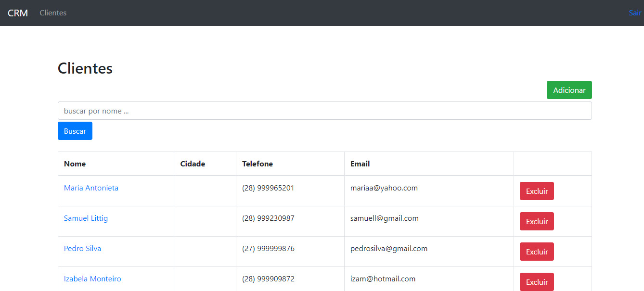Screen dimensions: 644x291
Task: Log out with the Sair link
Action: pyautogui.click(x=635, y=13)
